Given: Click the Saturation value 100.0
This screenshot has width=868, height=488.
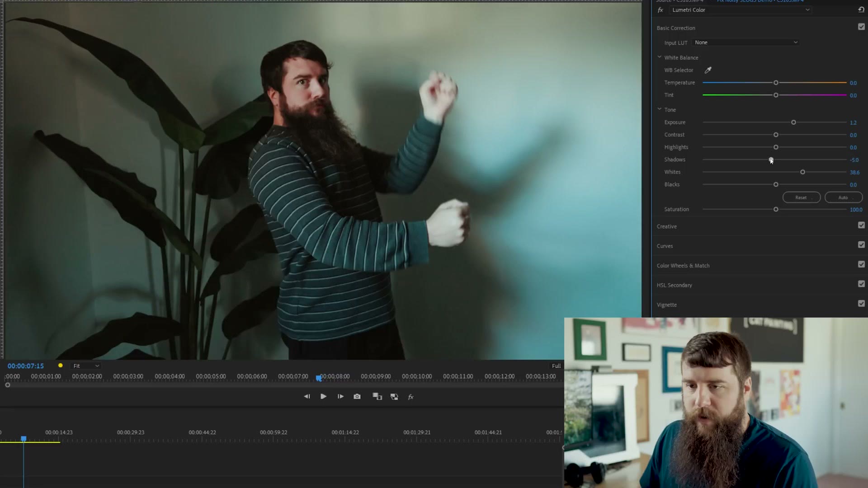Looking at the screenshot, I should pyautogui.click(x=856, y=210).
